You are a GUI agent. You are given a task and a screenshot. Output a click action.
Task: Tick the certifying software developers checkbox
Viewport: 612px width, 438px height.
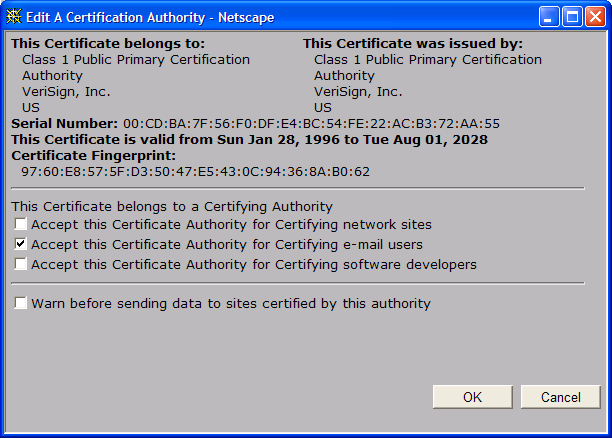[21, 265]
